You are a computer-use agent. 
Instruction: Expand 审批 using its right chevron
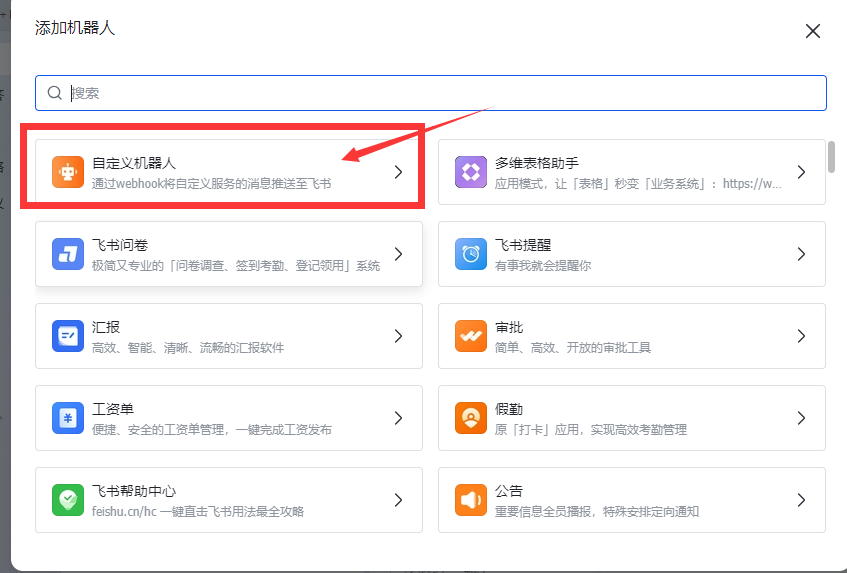802,336
